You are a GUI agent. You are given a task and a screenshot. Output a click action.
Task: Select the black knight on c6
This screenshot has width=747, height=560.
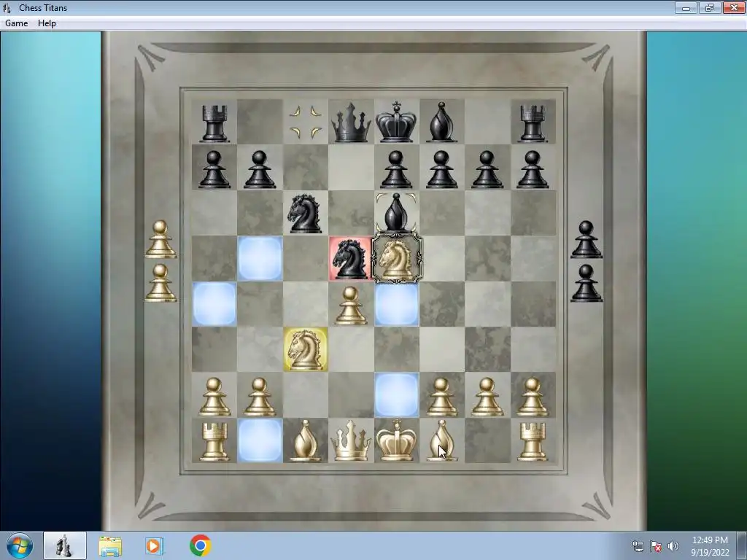pos(305,214)
